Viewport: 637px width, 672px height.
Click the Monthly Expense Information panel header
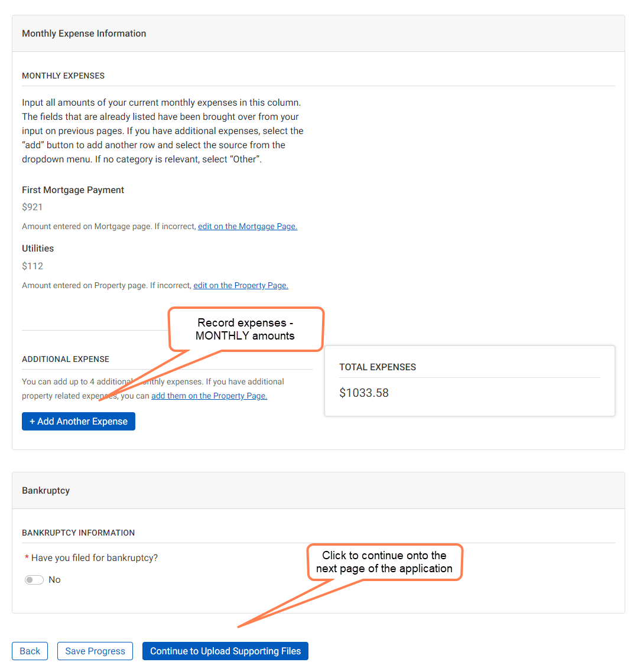(84, 34)
